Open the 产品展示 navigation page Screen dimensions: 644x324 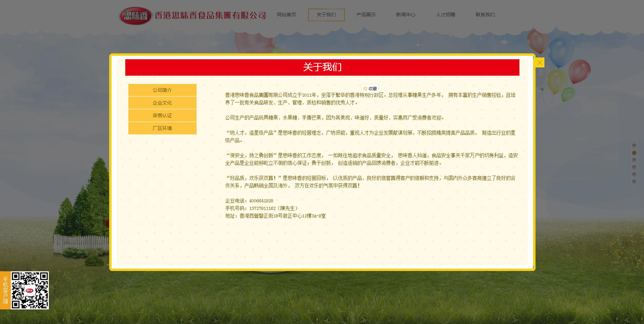click(366, 15)
